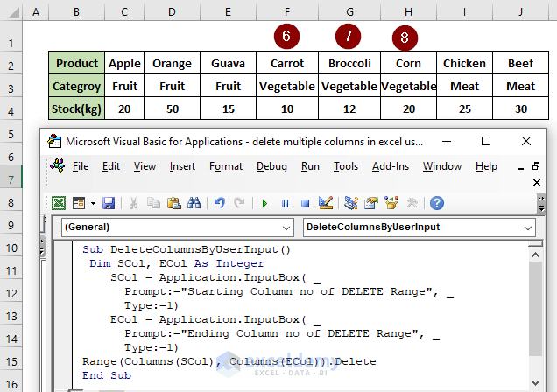Open the Debug menu
The height and width of the screenshot is (392, 557).
(x=271, y=166)
